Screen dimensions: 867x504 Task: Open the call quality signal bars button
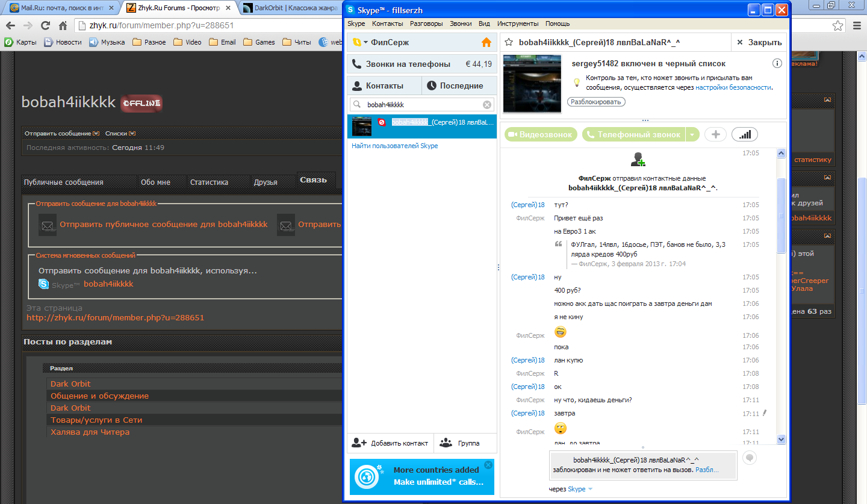pyautogui.click(x=745, y=134)
